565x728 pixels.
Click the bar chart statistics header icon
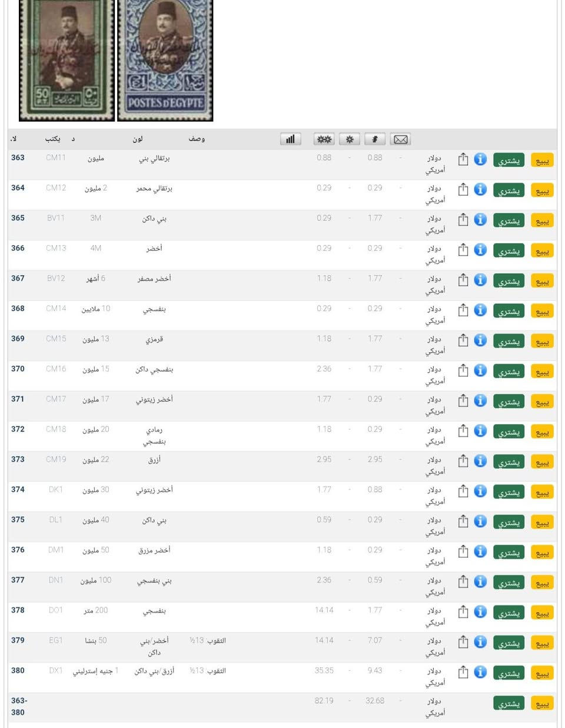pos(290,139)
